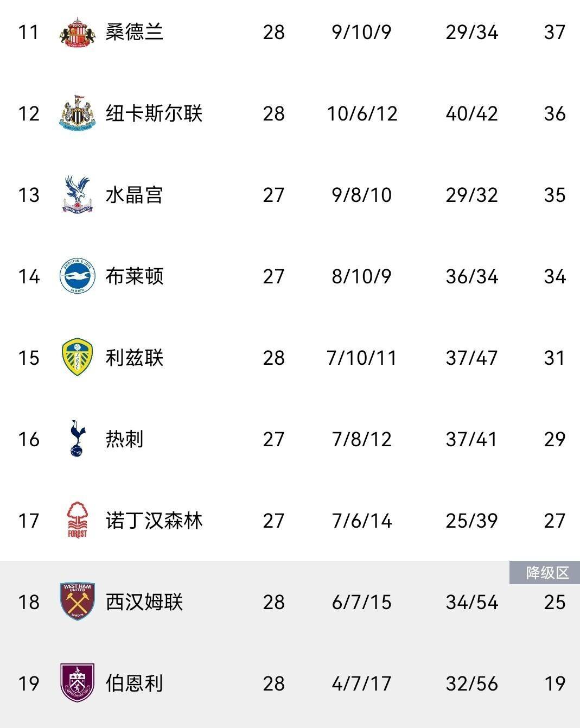
Task: Tap the 西汉姆联 team name
Action: click(x=144, y=602)
